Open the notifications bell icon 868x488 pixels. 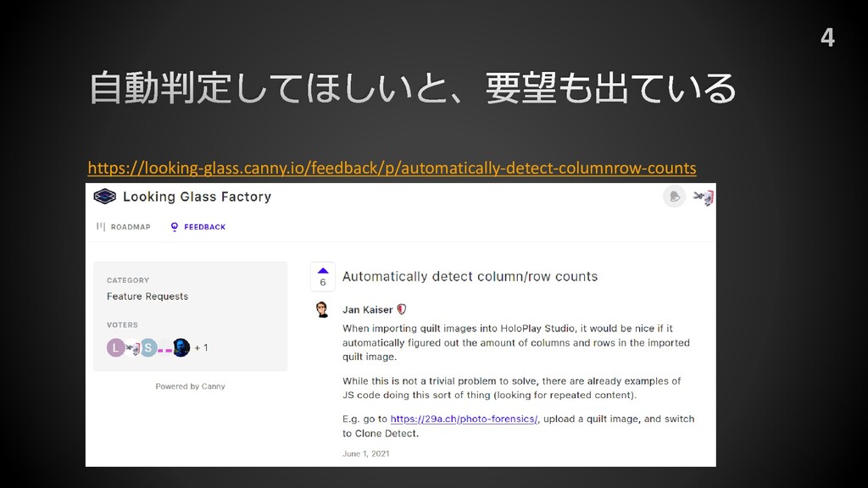(674, 197)
